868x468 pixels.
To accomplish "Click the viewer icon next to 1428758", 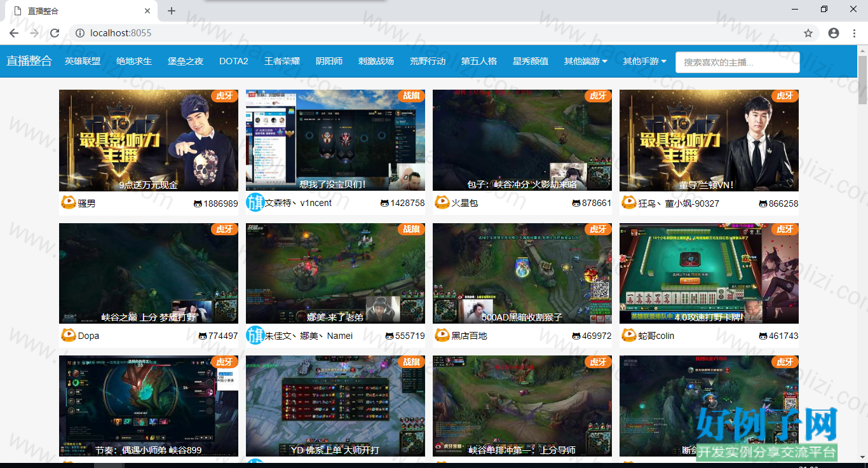I will coord(384,203).
